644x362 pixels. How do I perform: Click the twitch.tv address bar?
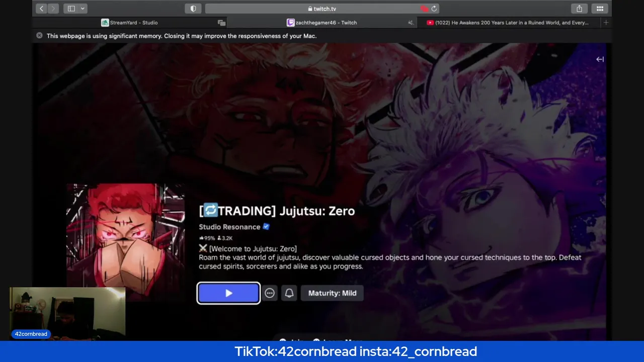click(x=322, y=9)
